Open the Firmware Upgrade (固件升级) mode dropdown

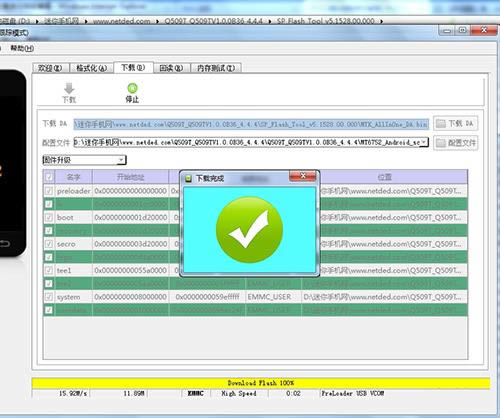pos(84,160)
